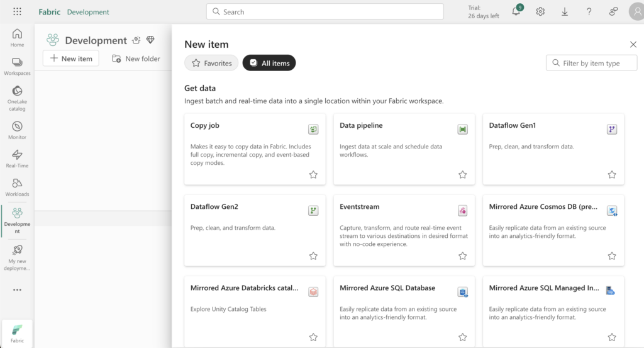Open Workloads in the sidebar

point(17,187)
